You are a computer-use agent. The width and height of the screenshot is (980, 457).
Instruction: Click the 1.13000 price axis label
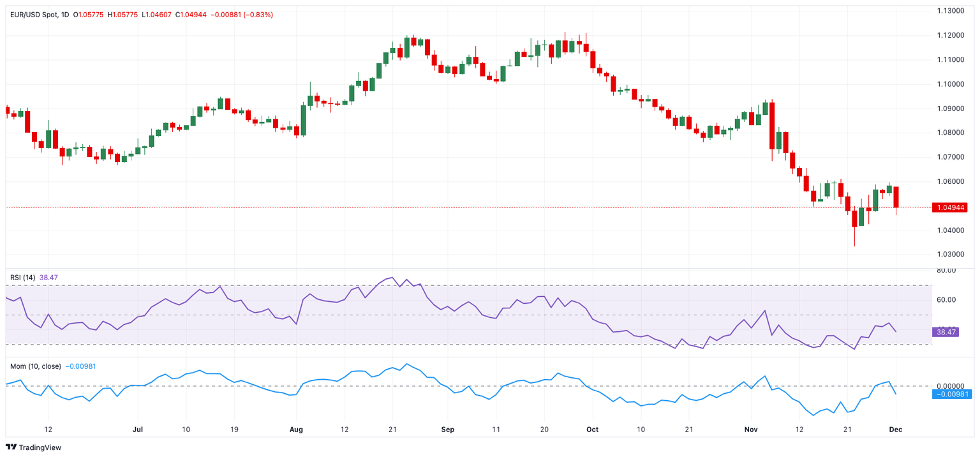(950, 11)
